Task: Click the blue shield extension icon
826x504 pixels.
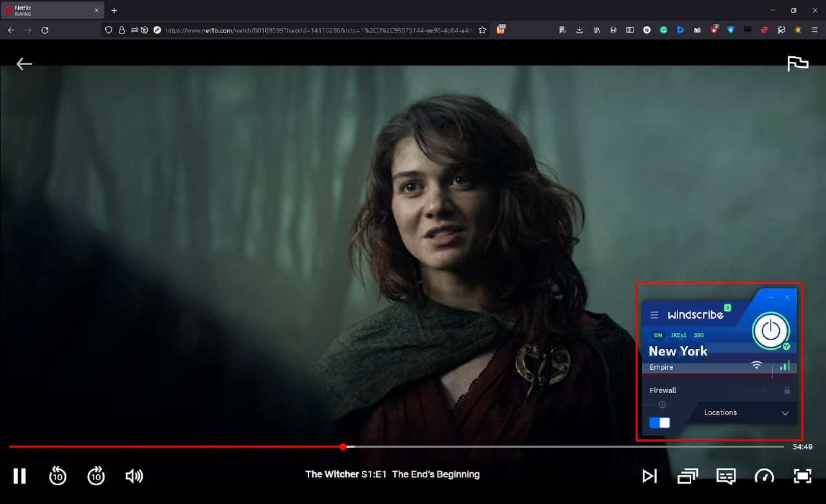Action: 730,30
